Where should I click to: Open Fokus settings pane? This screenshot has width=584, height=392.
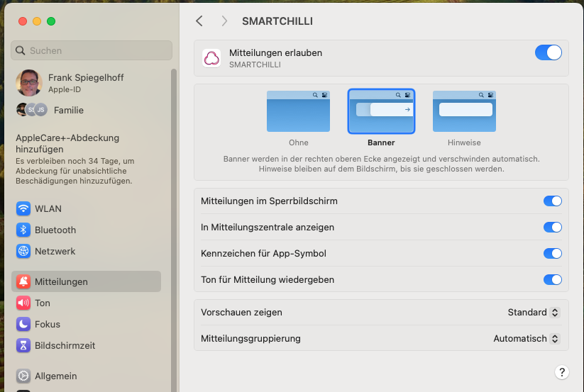[86, 324]
